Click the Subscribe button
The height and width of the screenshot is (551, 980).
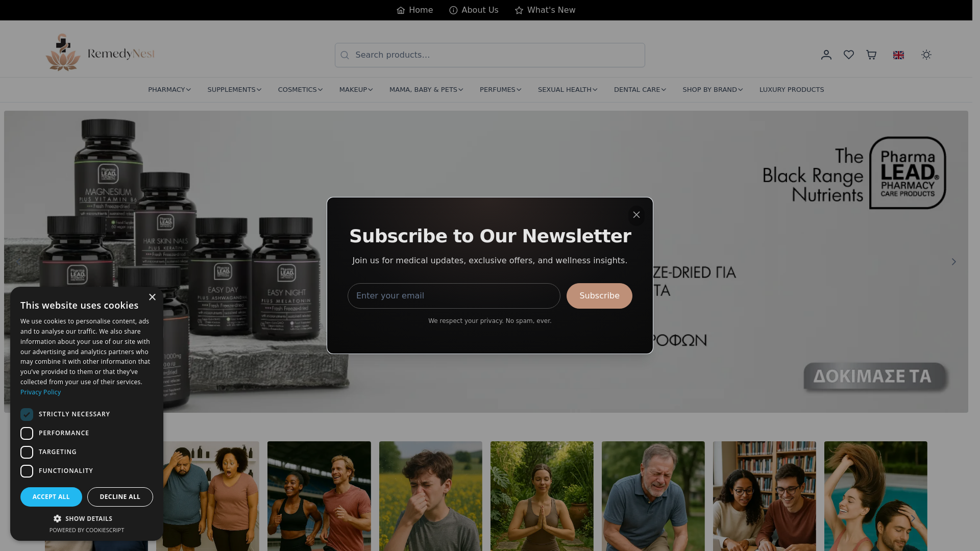click(599, 296)
